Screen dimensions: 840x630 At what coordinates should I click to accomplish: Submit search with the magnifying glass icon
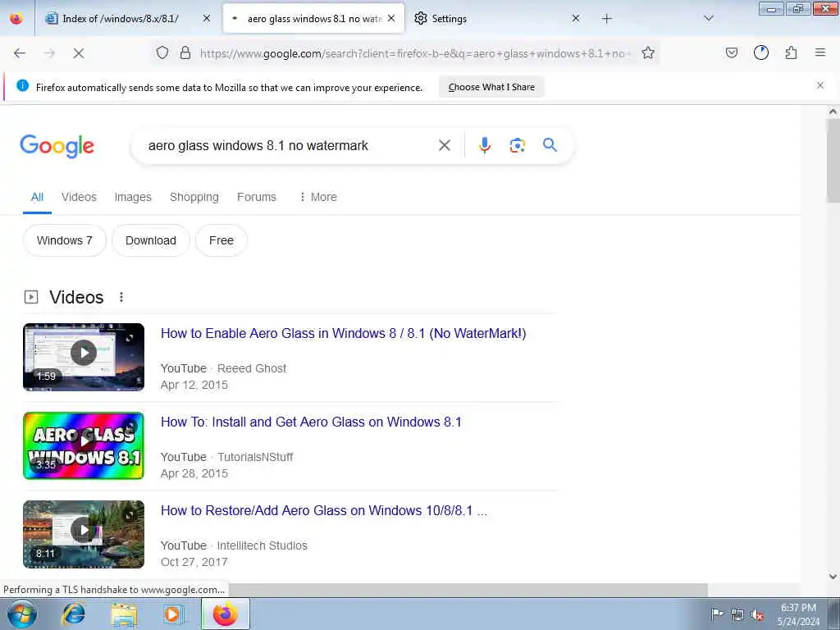[x=550, y=144]
